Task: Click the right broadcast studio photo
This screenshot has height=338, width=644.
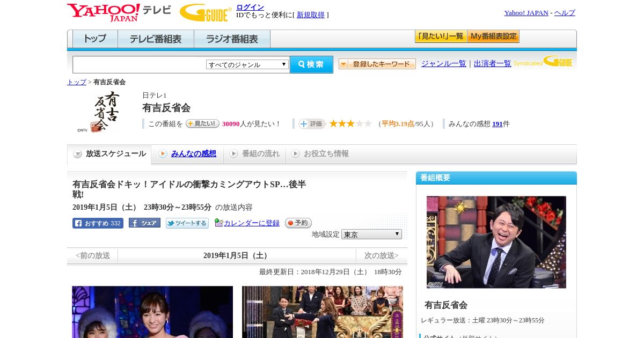Action: pyautogui.click(x=323, y=312)
